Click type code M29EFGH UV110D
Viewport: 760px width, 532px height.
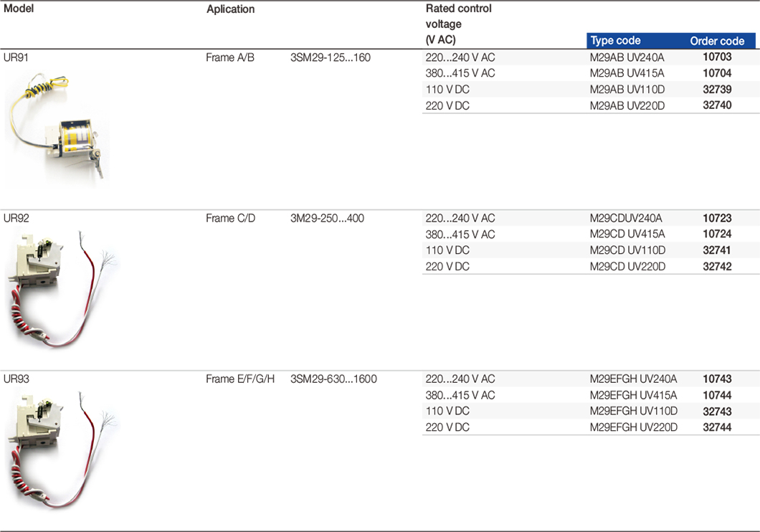click(x=633, y=411)
